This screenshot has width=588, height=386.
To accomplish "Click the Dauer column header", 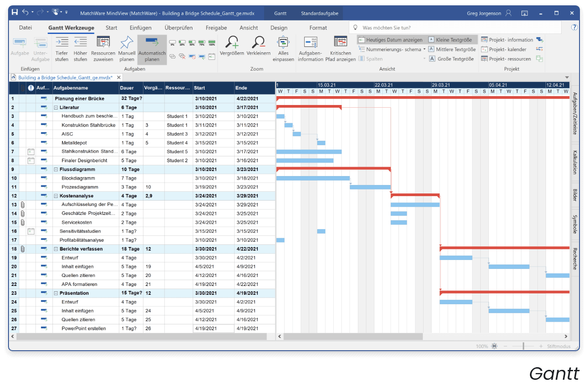I will pyautogui.click(x=131, y=88).
